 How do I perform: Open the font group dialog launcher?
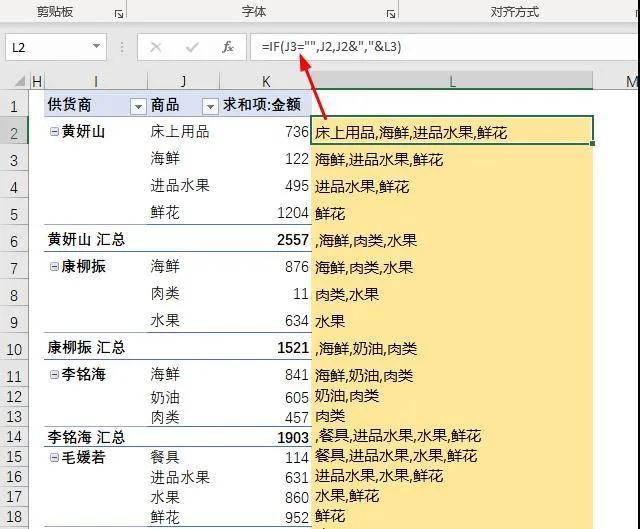click(x=391, y=15)
